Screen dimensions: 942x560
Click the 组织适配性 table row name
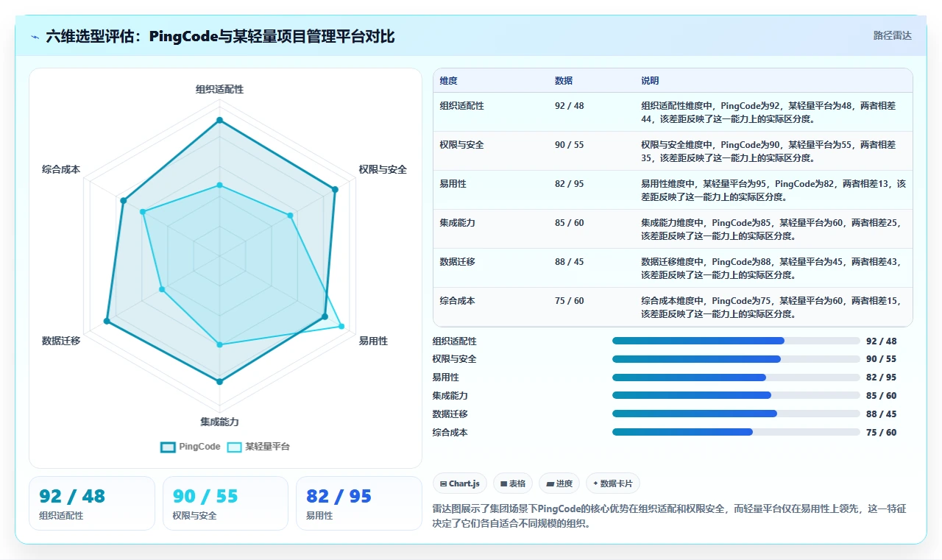tap(462, 106)
